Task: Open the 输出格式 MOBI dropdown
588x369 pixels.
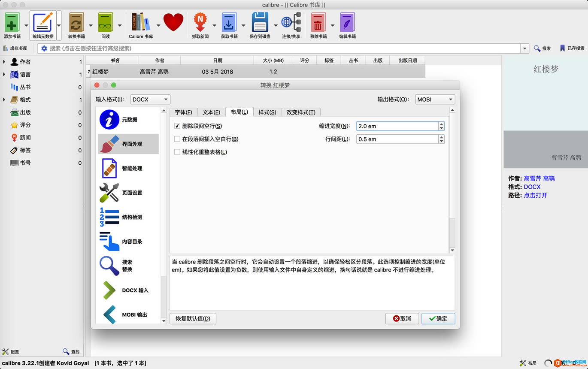Action: [434, 99]
